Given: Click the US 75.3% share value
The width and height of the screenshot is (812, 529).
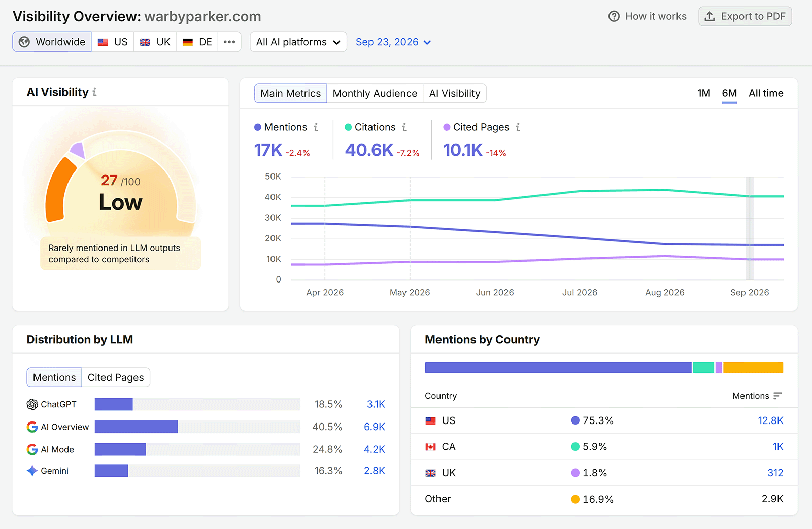Looking at the screenshot, I should [598, 420].
